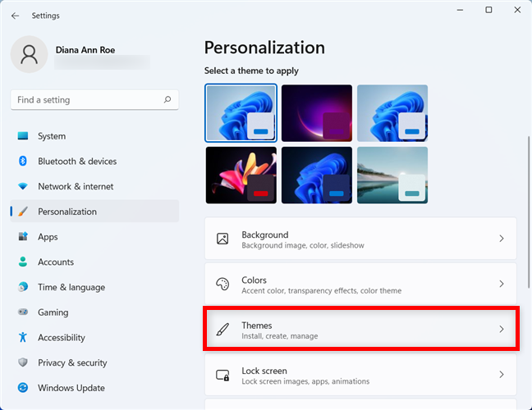Expand Colors settings chevron
Image resolution: width=532 pixels, height=410 pixels.
tap(502, 284)
